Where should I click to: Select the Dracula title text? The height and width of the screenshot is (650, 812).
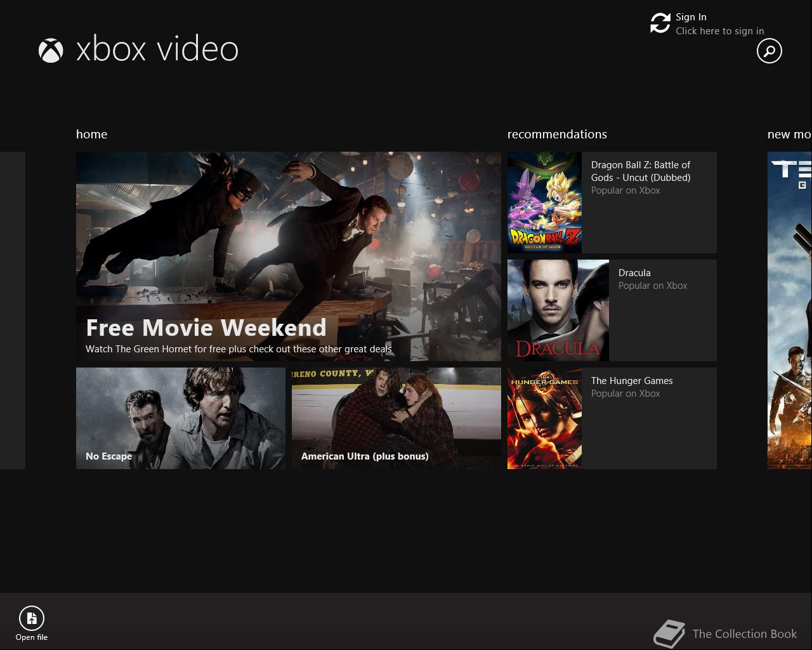click(634, 273)
